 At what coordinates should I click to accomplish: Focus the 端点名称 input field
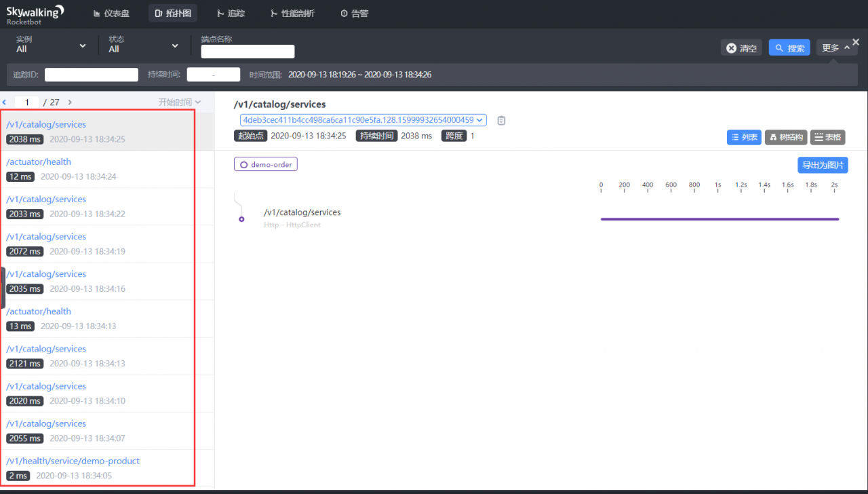coord(248,52)
